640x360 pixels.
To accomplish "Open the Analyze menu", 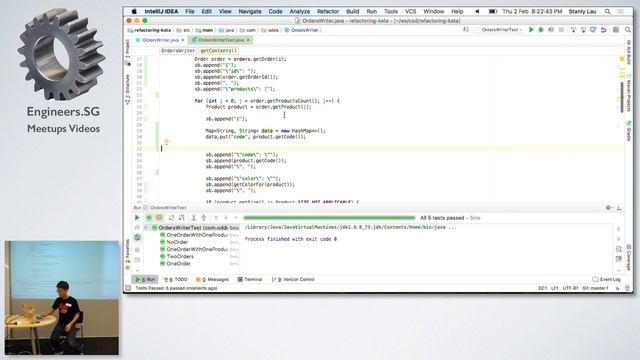I will pyautogui.click(x=300, y=11).
